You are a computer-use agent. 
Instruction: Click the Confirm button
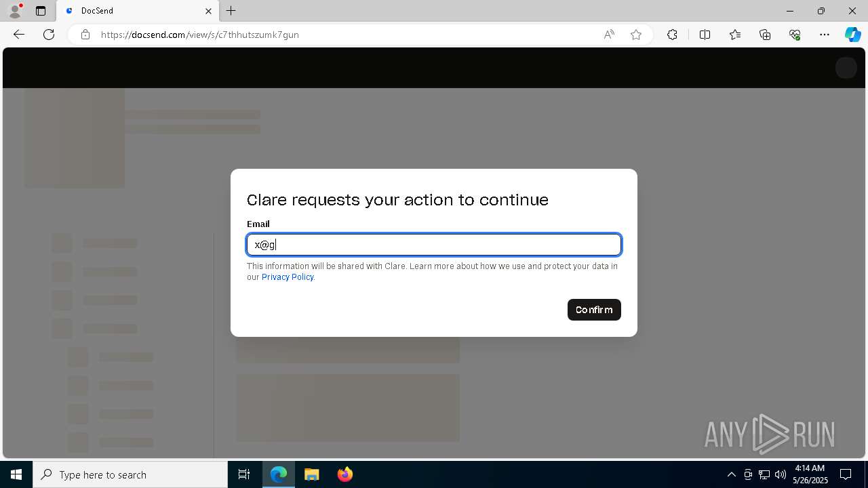594,310
